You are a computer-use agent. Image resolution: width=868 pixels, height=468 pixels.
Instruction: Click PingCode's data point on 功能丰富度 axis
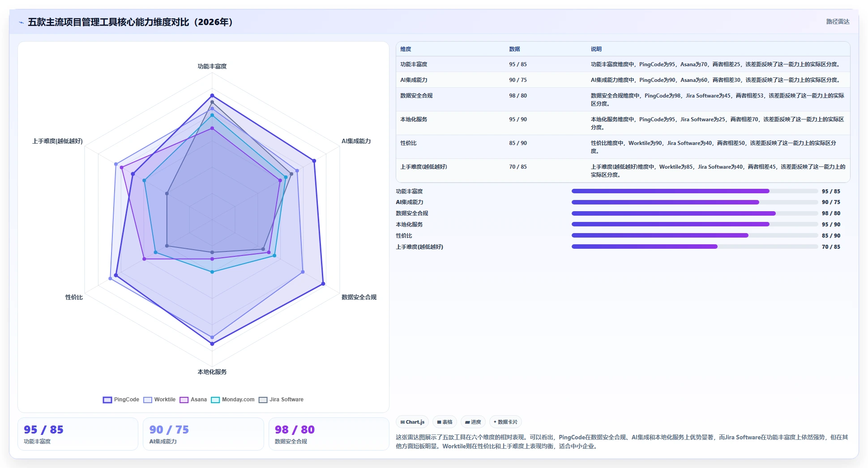tap(212, 95)
